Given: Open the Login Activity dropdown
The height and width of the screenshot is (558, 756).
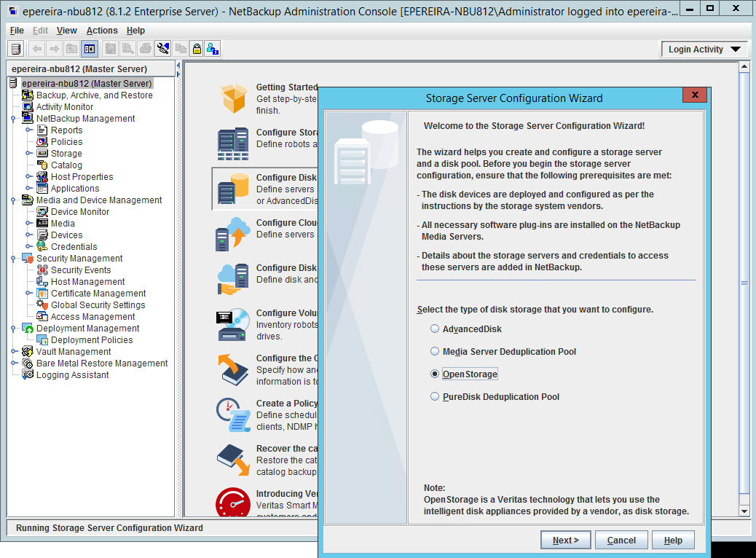Looking at the screenshot, I should point(704,50).
